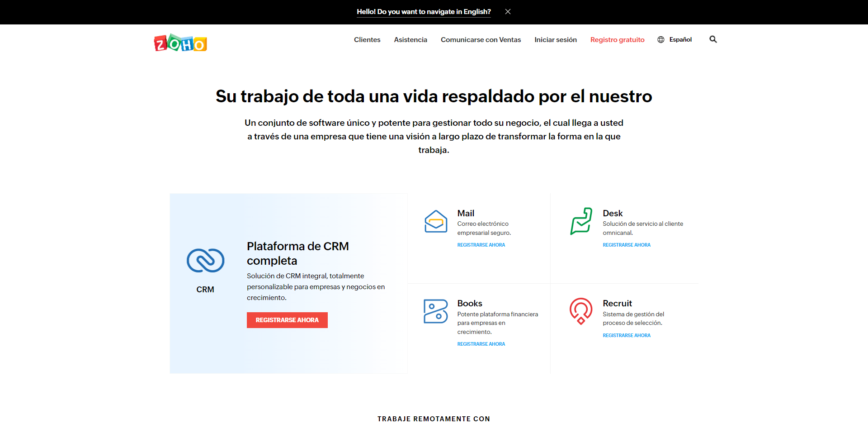
Task: Open the Español language selector
Action: click(x=680, y=39)
